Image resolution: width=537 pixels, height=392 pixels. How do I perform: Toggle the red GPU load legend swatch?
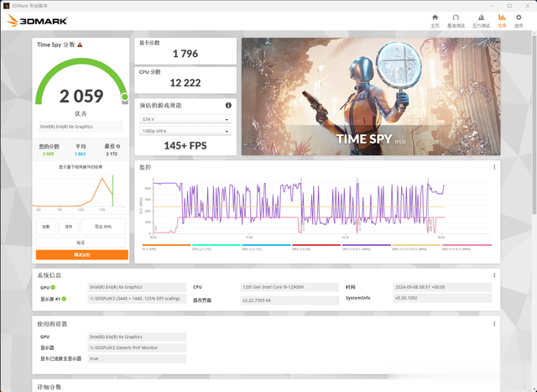click(x=316, y=245)
